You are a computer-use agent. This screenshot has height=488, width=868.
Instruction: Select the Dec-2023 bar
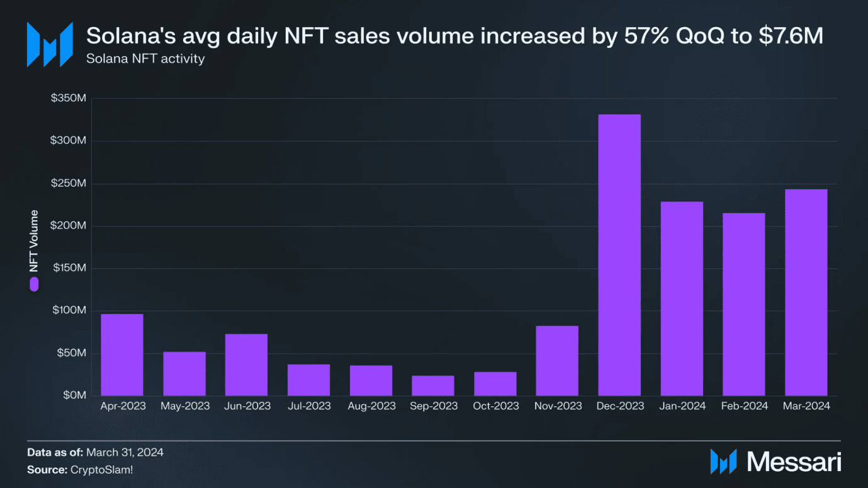619,255
